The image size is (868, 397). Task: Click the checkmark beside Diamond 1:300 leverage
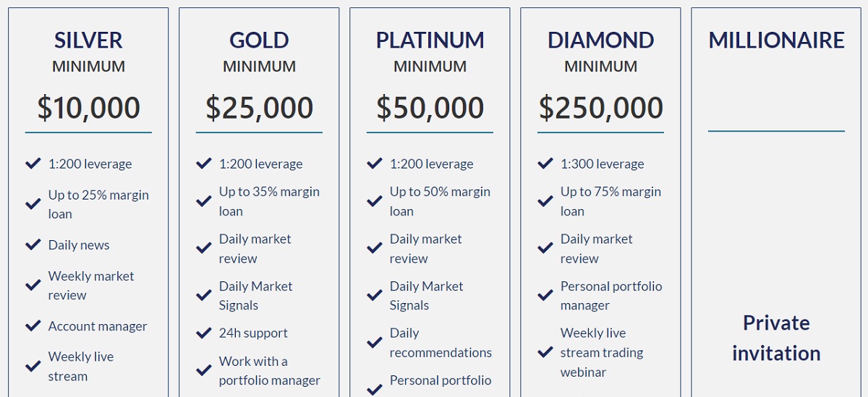[x=545, y=163]
